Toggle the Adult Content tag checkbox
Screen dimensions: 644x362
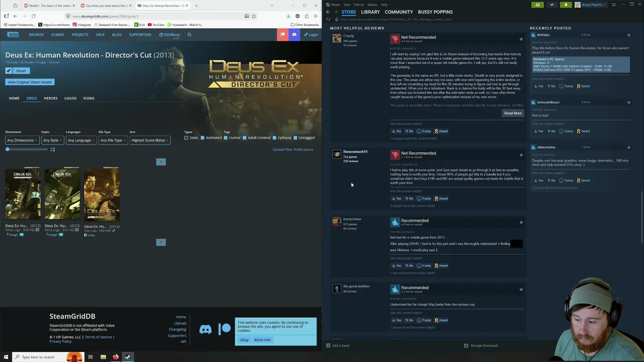pos(244,138)
